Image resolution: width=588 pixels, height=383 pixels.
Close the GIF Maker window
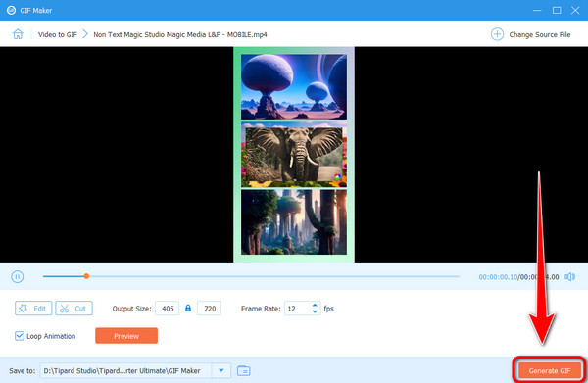pyautogui.click(x=575, y=10)
